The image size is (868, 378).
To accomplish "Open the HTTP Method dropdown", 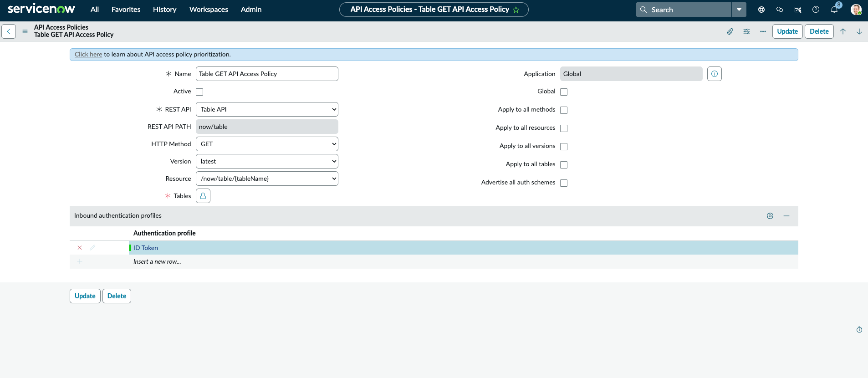I will (267, 144).
